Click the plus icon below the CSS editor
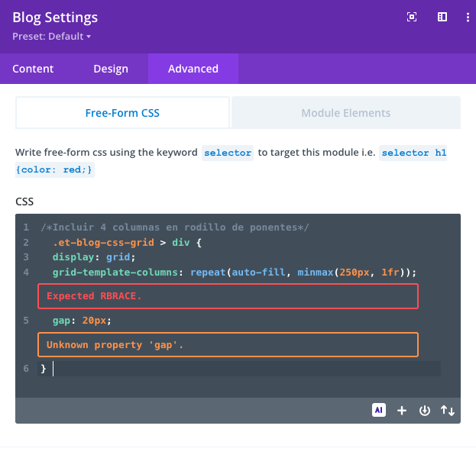 tap(402, 411)
